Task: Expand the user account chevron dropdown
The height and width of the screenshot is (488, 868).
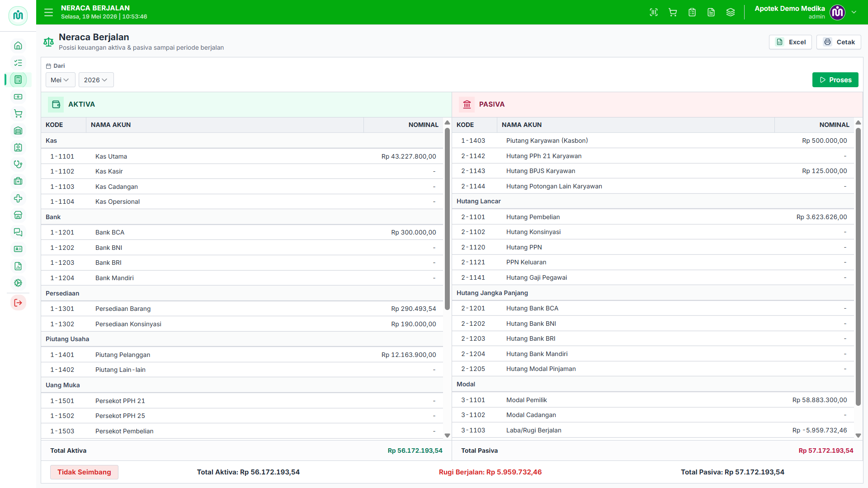Action: tap(854, 12)
